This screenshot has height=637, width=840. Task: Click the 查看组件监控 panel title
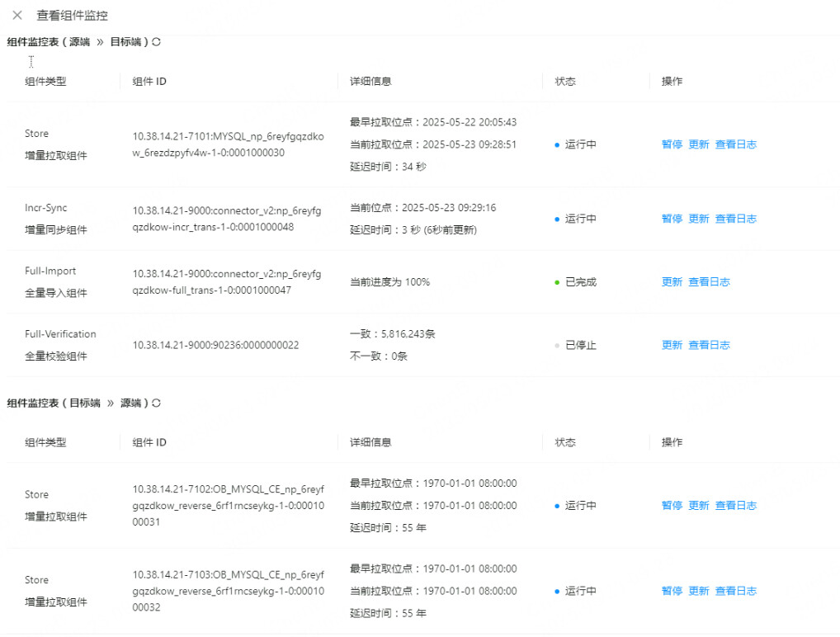click(x=73, y=16)
